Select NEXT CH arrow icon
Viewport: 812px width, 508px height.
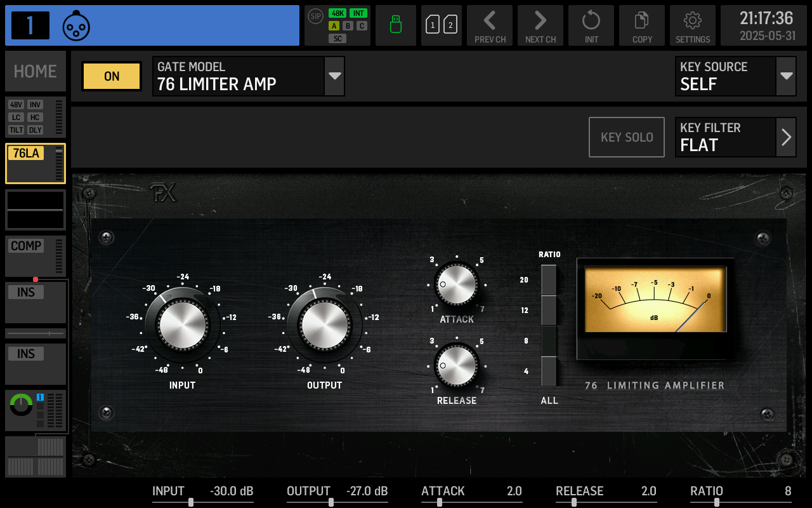(x=540, y=25)
